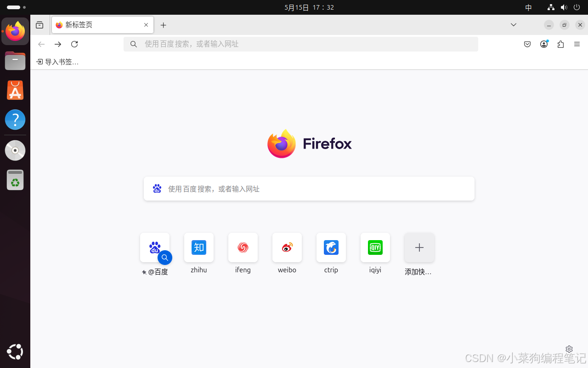Click the 添加快捷方式 plus tile
Screen dimensions: 588x368
[x=419, y=247]
